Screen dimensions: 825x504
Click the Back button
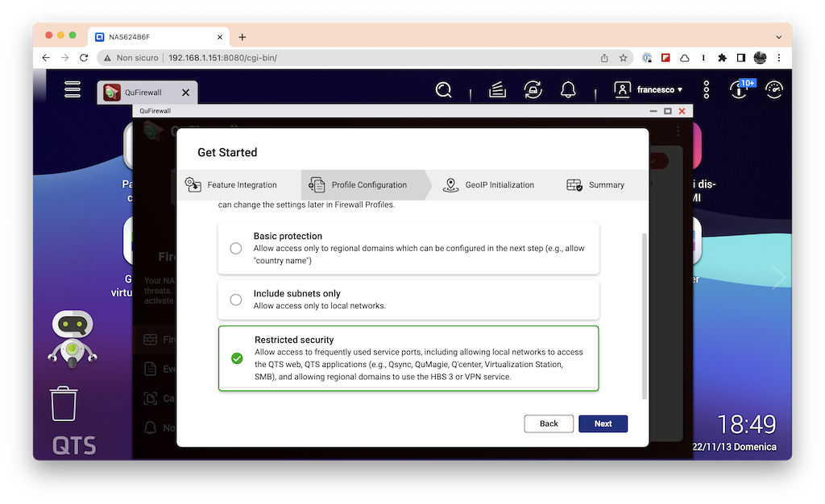tap(549, 423)
